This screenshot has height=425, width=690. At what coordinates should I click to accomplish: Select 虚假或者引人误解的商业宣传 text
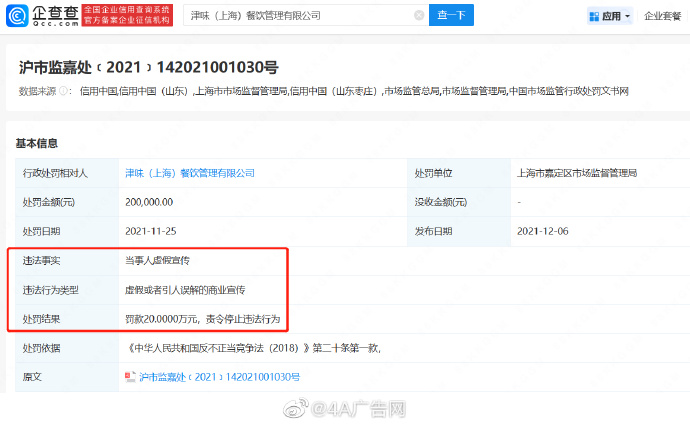[185, 290]
